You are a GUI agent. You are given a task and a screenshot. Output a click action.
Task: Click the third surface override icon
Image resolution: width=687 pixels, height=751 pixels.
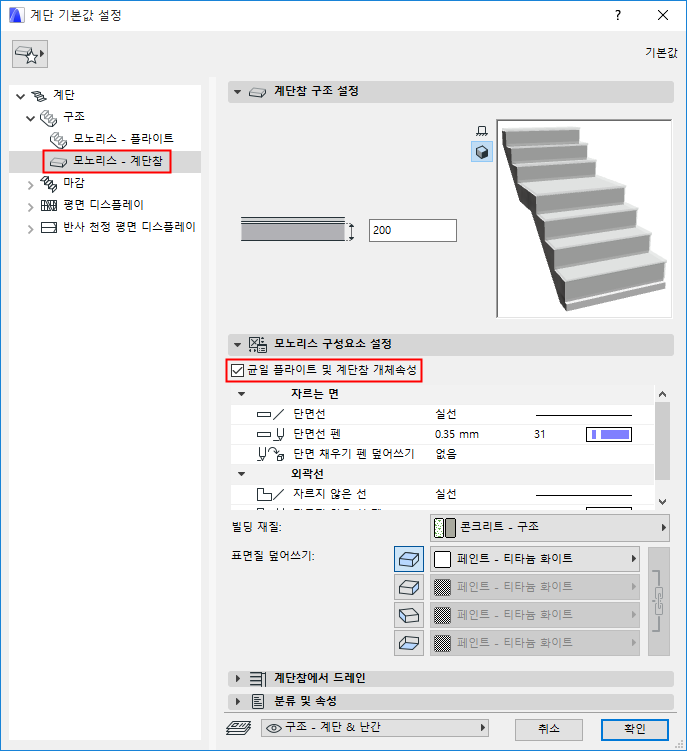coord(409,615)
